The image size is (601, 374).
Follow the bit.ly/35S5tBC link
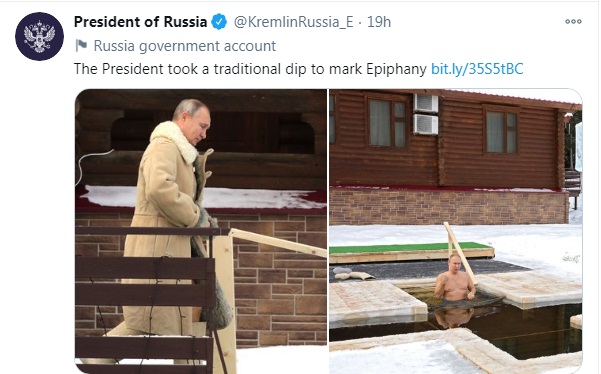(477, 69)
